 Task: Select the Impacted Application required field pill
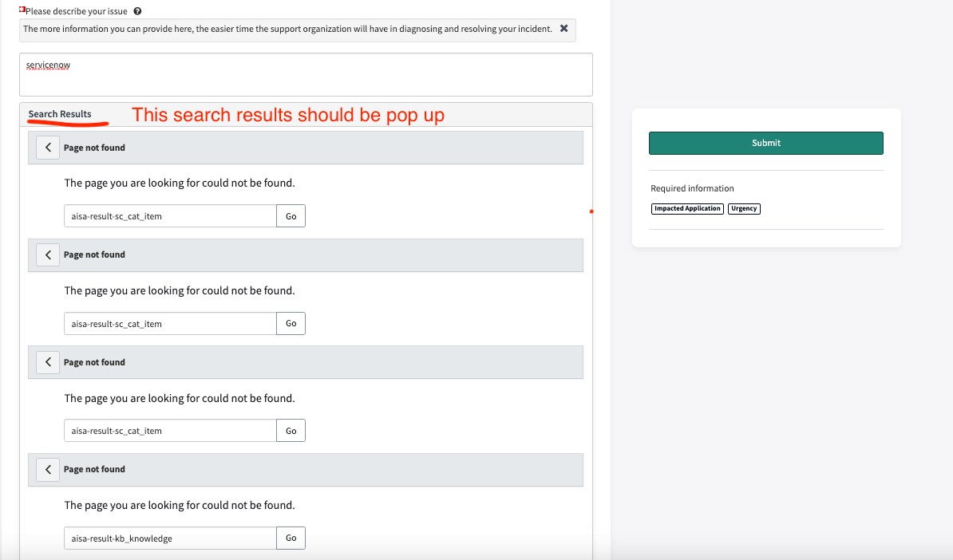coord(686,208)
